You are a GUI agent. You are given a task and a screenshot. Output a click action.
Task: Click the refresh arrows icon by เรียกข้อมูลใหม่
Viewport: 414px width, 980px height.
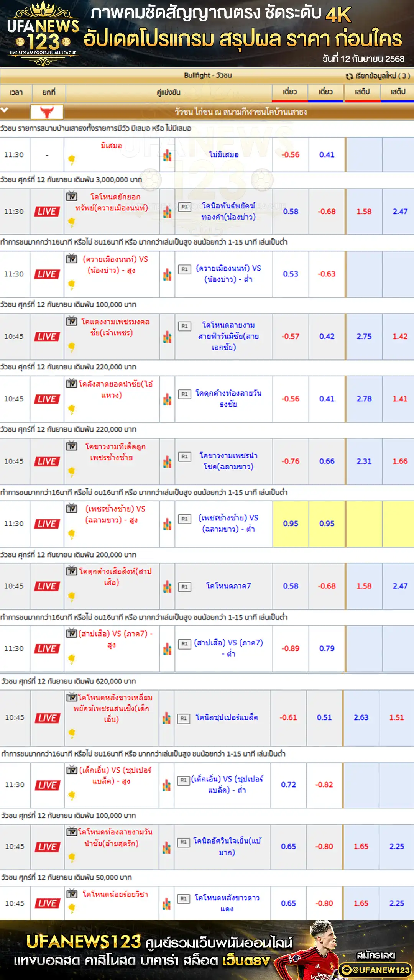point(349,76)
